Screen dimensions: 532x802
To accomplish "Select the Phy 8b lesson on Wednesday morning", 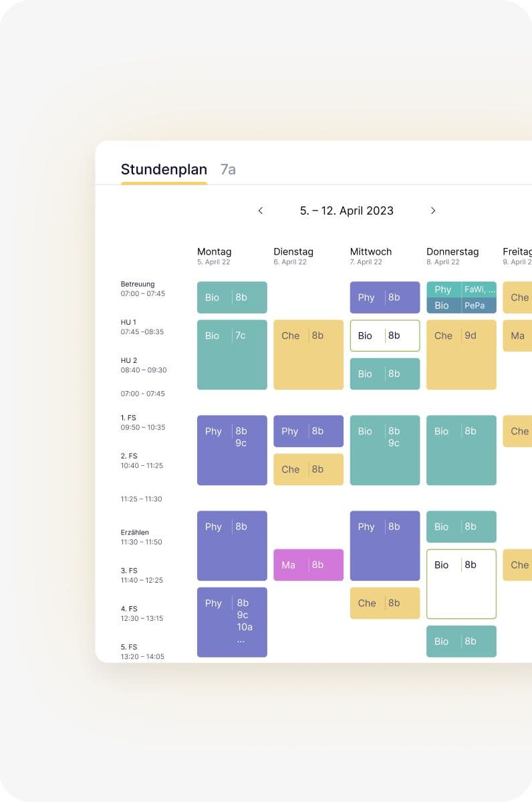I will [384, 297].
